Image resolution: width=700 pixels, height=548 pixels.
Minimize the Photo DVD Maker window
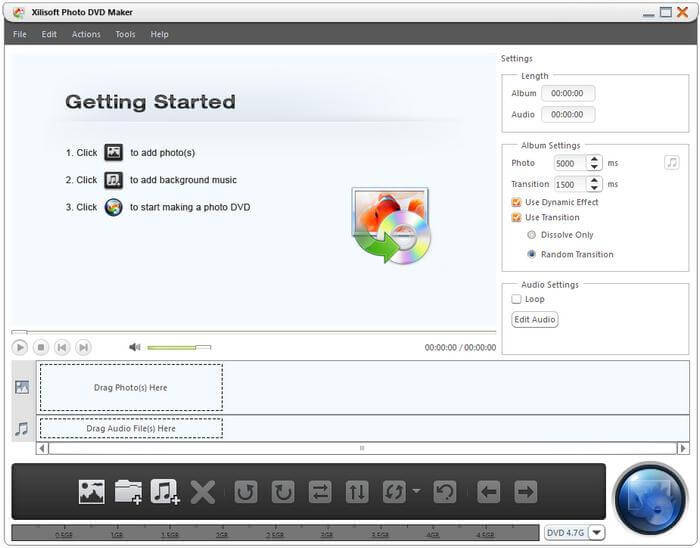pos(649,13)
